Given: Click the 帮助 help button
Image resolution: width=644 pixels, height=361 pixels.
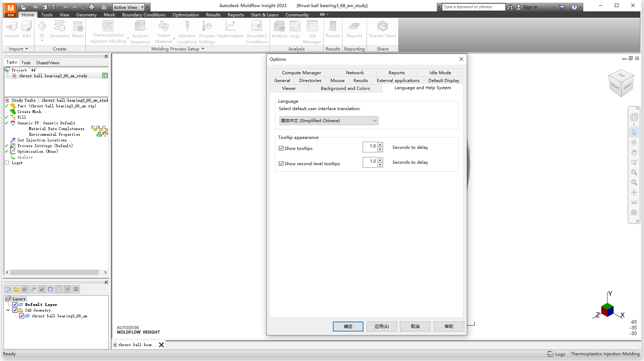Looking at the screenshot, I should 449,327.
